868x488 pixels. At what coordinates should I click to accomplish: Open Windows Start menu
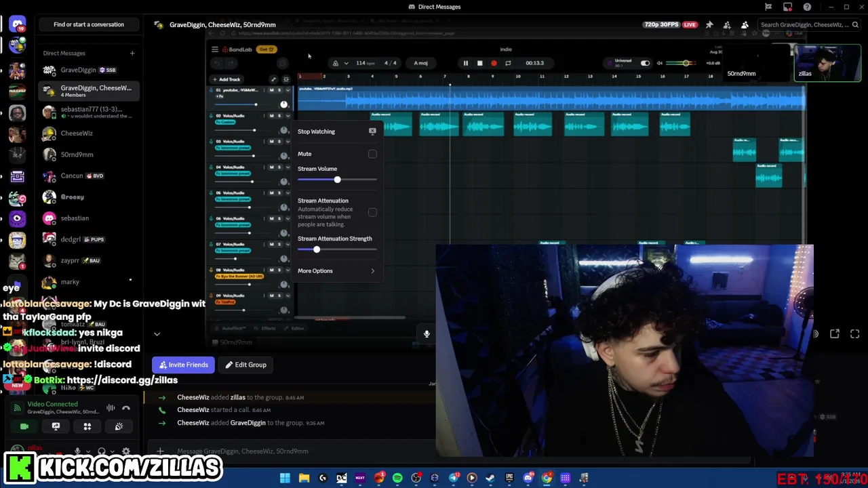coord(285,478)
